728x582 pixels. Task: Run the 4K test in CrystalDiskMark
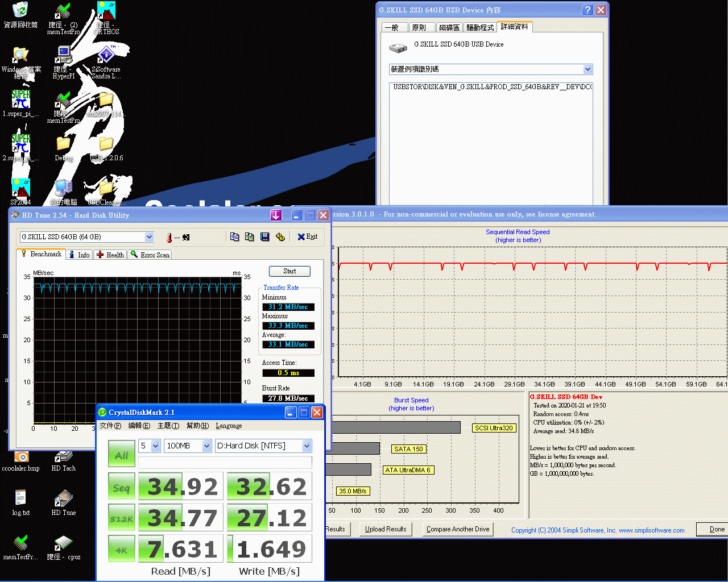121,550
